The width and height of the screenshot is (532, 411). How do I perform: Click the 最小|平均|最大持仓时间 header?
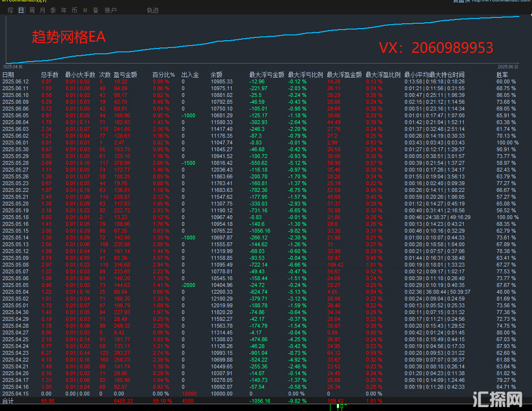click(x=434, y=75)
